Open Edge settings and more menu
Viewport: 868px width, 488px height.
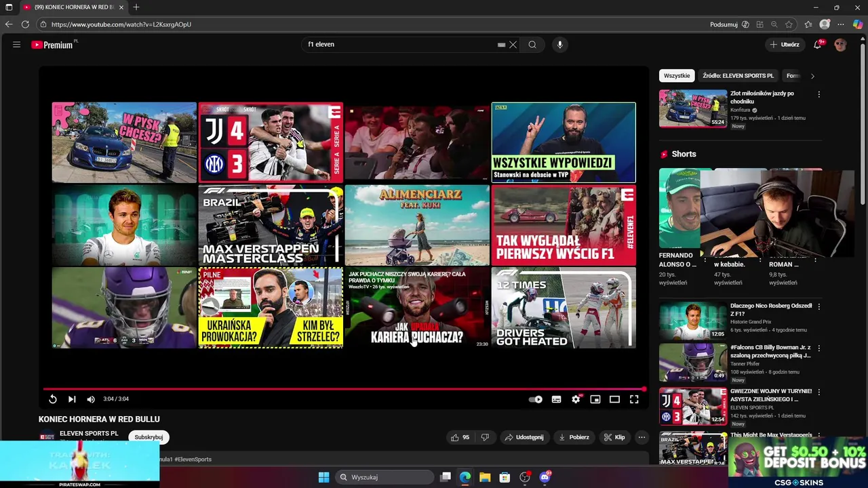841,24
